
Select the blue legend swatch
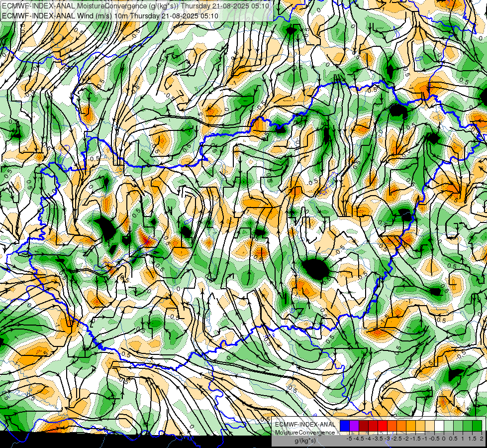pyautogui.click(x=345, y=426)
